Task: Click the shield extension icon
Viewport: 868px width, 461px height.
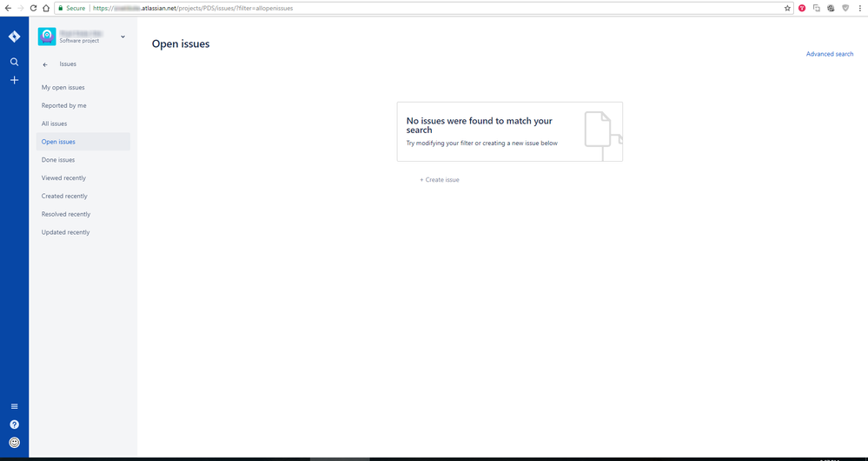Action: (x=845, y=9)
